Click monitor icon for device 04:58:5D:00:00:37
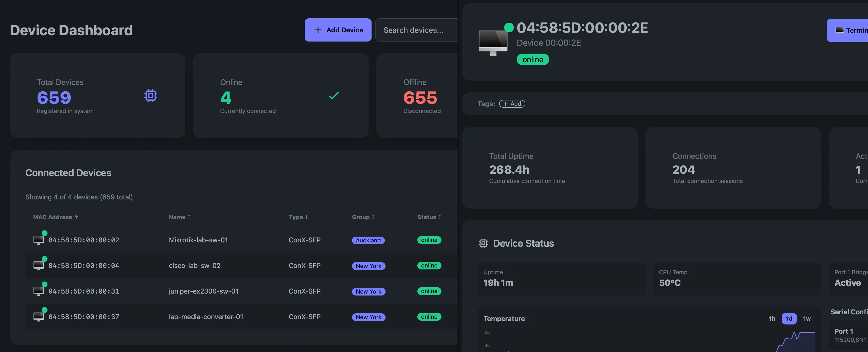Image resolution: width=868 pixels, height=352 pixels. (x=39, y=317)
